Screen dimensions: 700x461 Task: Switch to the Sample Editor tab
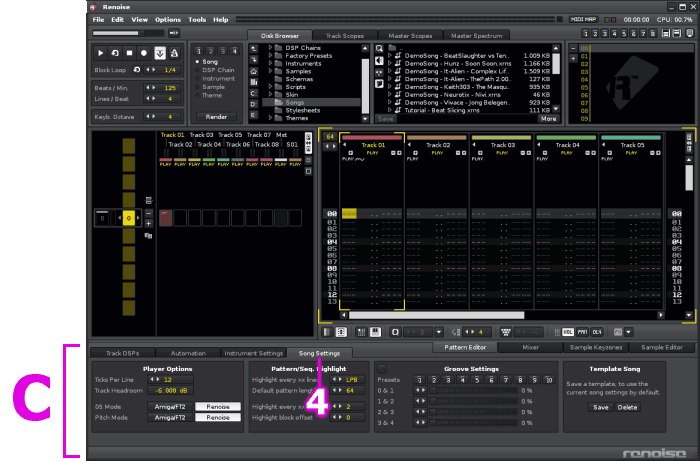coord(662,347)
